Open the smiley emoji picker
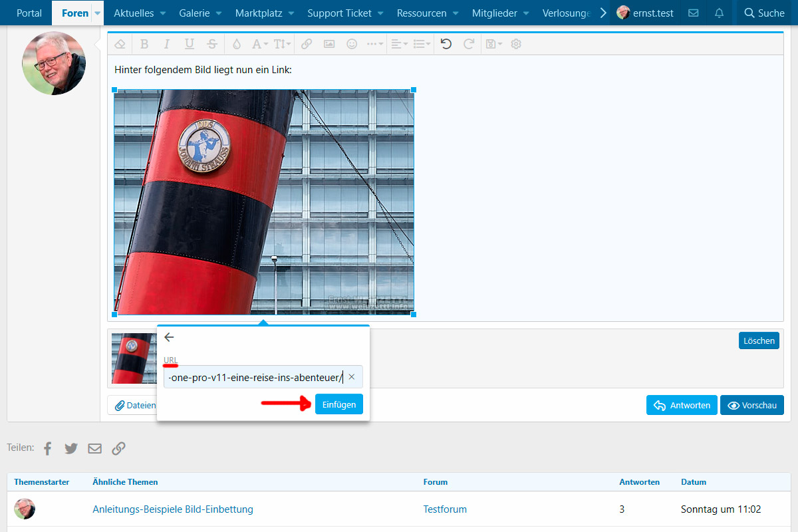Viewport: 798px width, 532px height. [x=352, y=44]
